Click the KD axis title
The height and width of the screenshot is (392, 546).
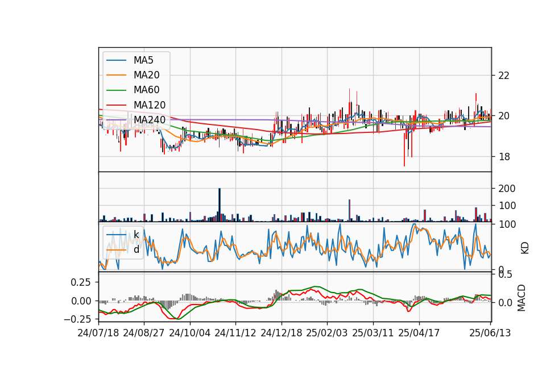525,248
